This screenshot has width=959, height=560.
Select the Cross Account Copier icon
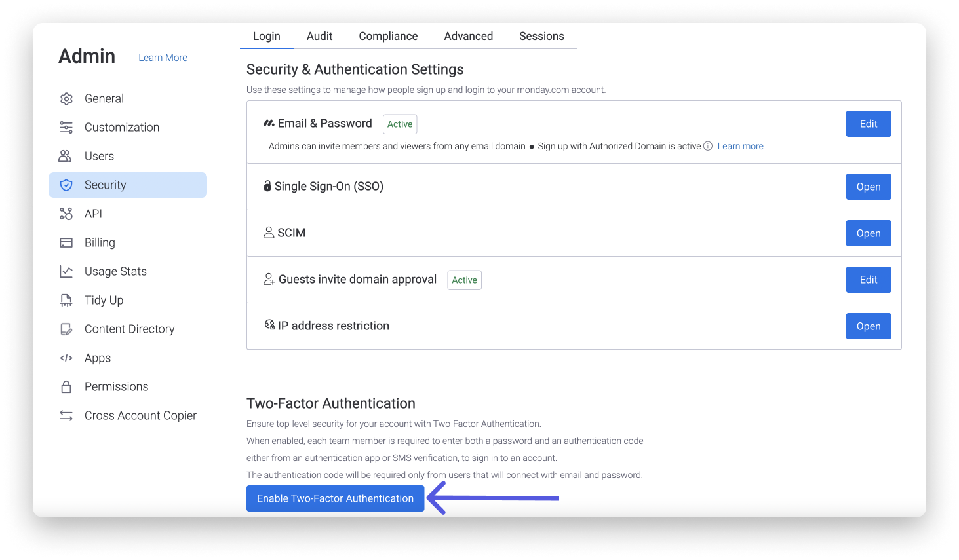pos(66,415)
